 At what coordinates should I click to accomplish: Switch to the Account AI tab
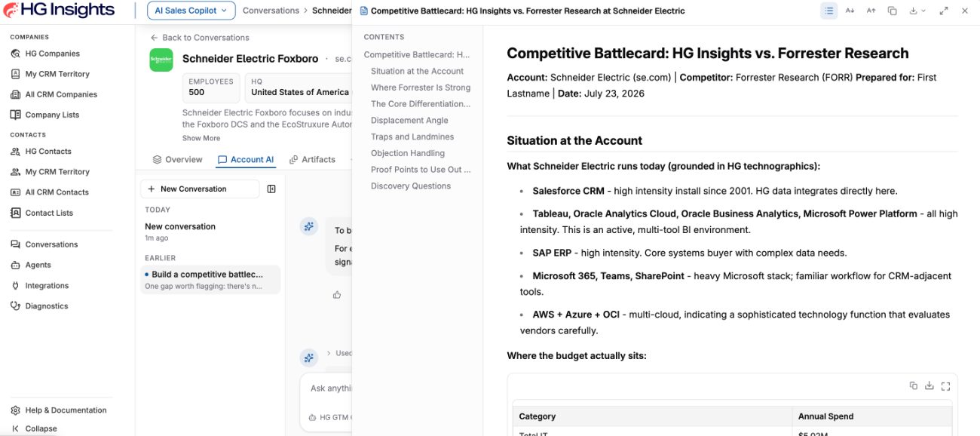coord(245,159)
